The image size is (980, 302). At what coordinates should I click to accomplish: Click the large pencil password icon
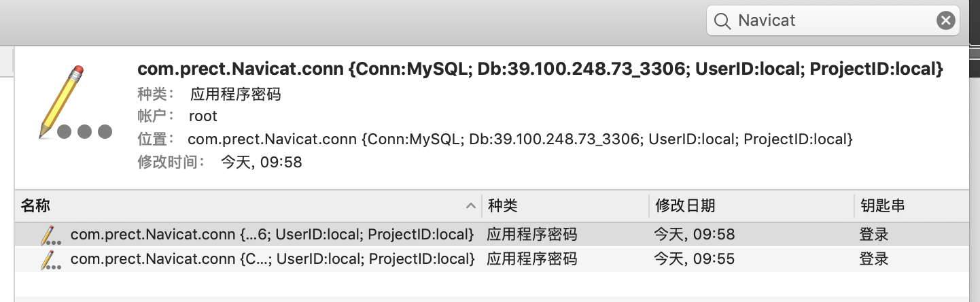pos(71,102)
